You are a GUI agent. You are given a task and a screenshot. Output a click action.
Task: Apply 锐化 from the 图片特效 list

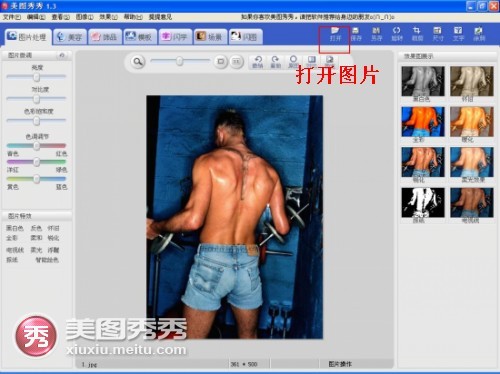click(53, 238)
